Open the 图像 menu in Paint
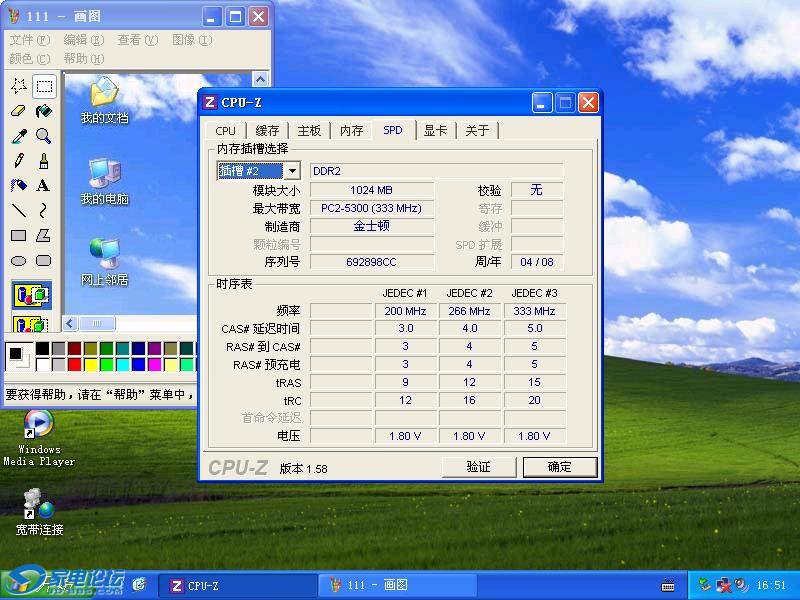800x600 pixels. pos(192,40)
